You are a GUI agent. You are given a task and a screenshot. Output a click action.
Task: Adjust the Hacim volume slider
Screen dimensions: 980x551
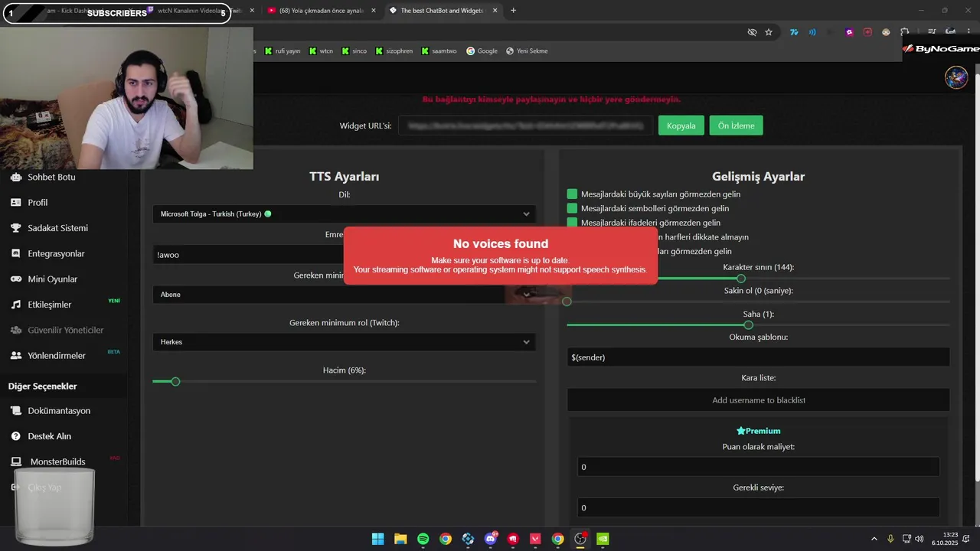175,381
